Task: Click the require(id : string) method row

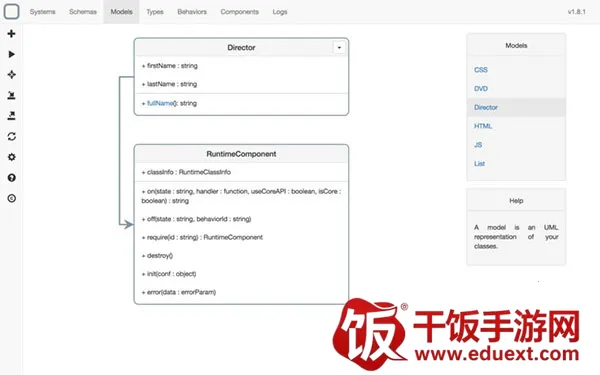Action: click(202, 238)
